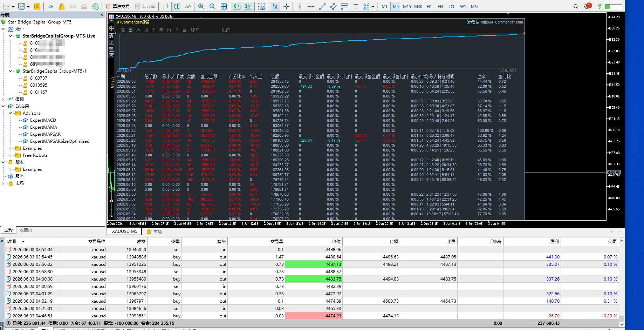Image resolution: width=644 pixels, height=330 pixels.
Task: Click the green LVL indicator icon
Action: (600, 6)
